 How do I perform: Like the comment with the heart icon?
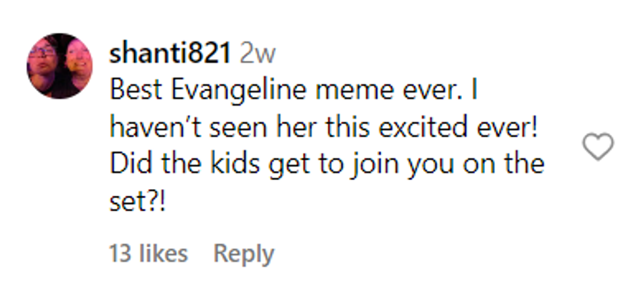pyautogui.click(x=598, y=146)
